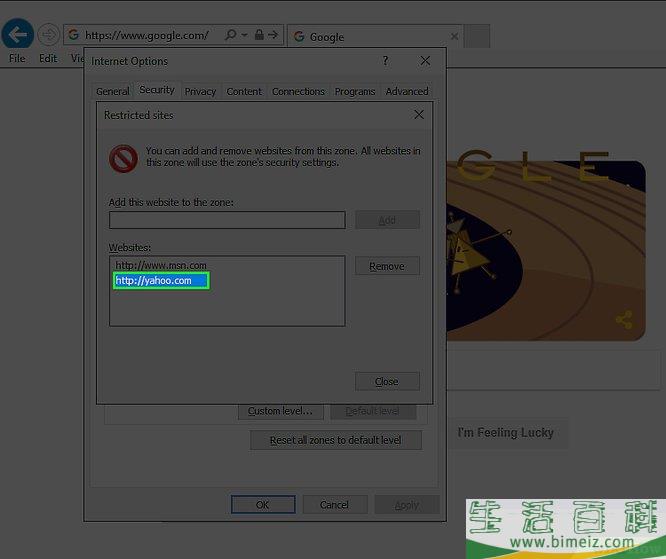Open a new tab button
Viewport: 666px width, 559px height.
pos(477,37)
